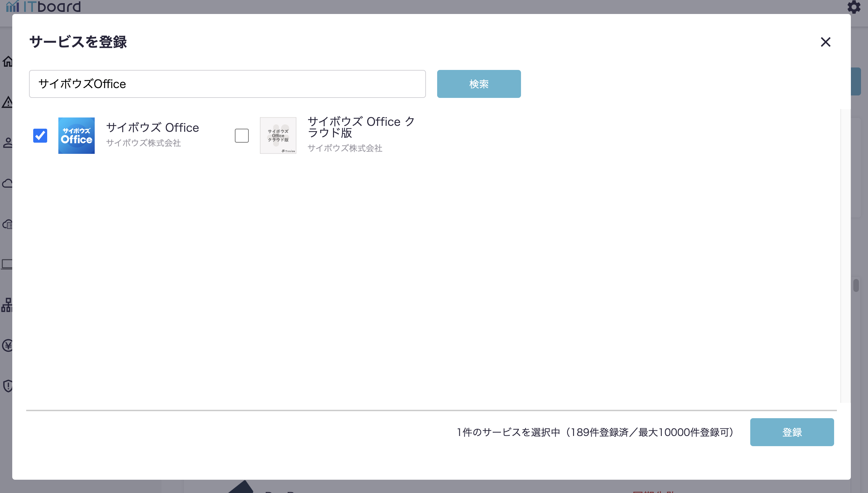Image resolution: width=868 pixels, height=493 pixels.
Task: Open the person/user sidebar icon
Action: [7, 143]
